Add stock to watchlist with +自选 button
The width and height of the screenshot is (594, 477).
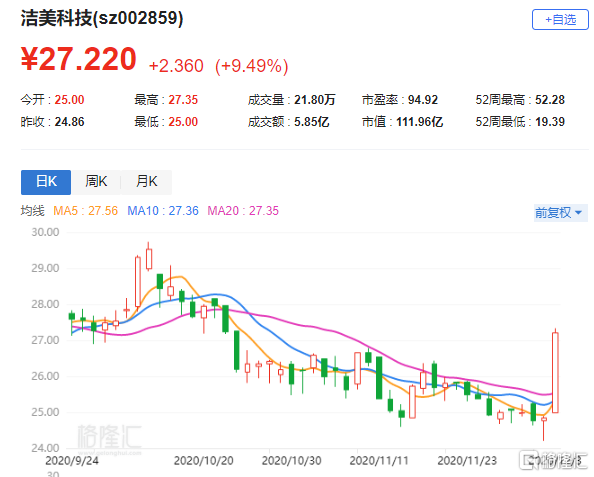(x=560, y=19)
